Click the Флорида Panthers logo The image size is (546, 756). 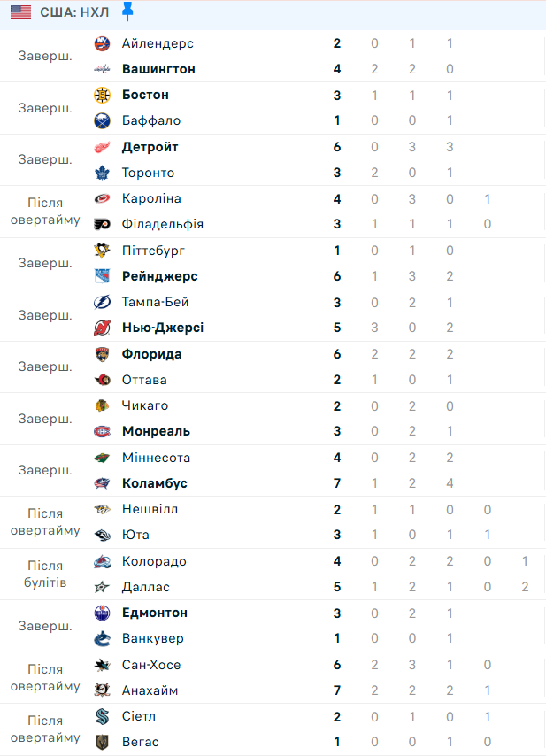pyautogui.click(x=102, y=354)
